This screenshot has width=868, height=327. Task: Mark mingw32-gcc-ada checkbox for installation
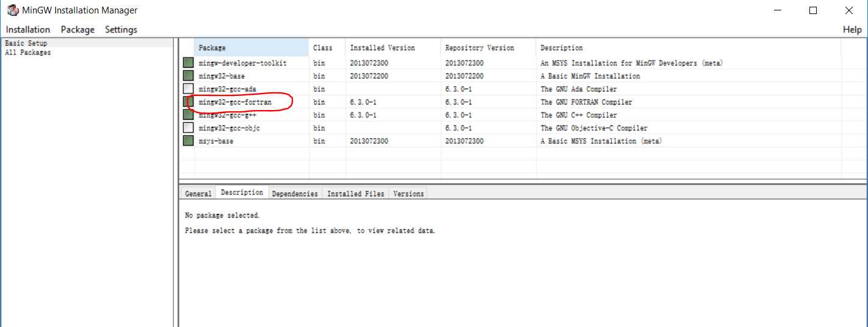(x=188, y=89)
